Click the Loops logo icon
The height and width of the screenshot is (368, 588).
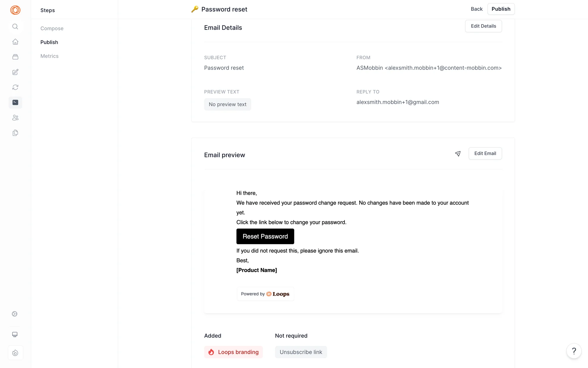point(15,10)
